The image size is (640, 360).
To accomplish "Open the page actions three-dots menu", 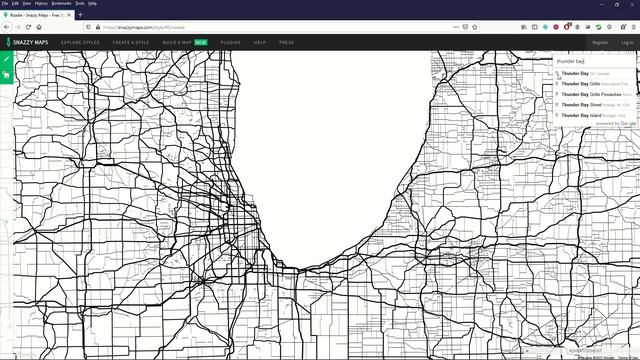I will coord(456,27).
